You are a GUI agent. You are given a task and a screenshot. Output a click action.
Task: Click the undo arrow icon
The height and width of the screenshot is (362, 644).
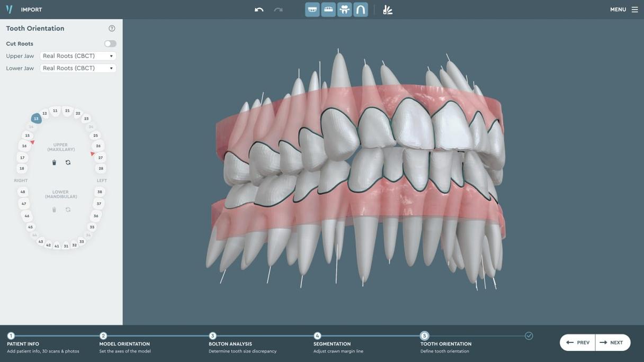point(259,10)
